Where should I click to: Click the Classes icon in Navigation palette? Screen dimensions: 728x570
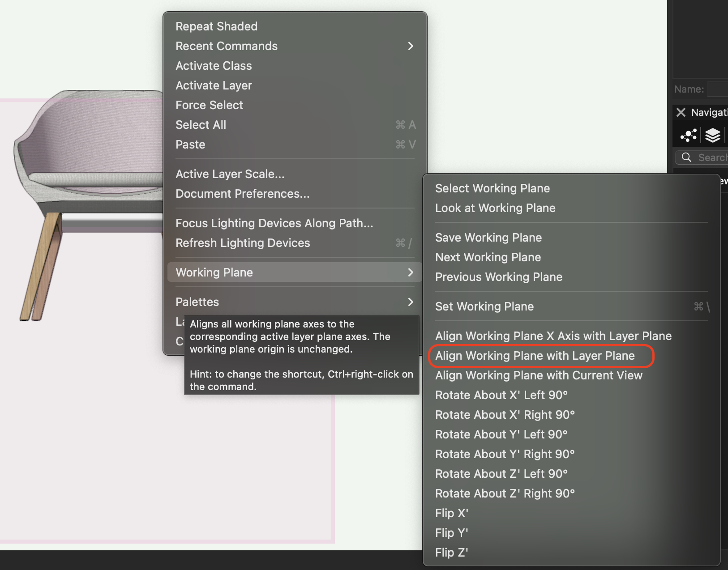coord(688,135)
